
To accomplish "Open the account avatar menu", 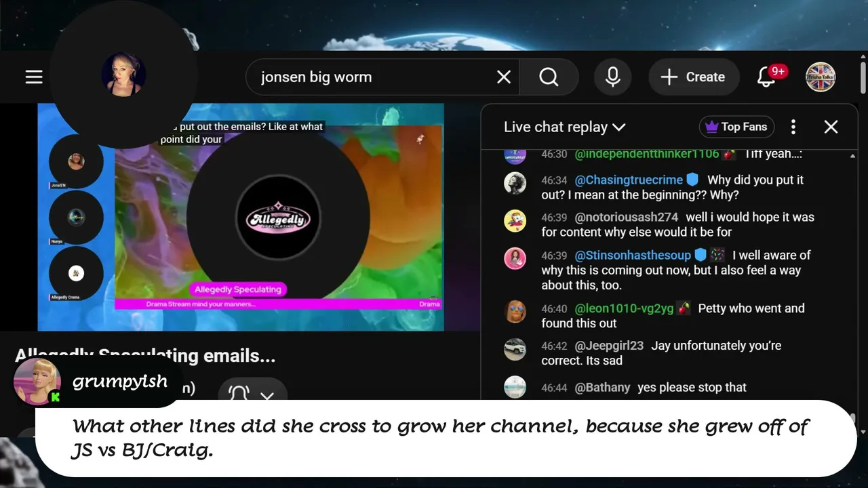I will coord(821,77).
